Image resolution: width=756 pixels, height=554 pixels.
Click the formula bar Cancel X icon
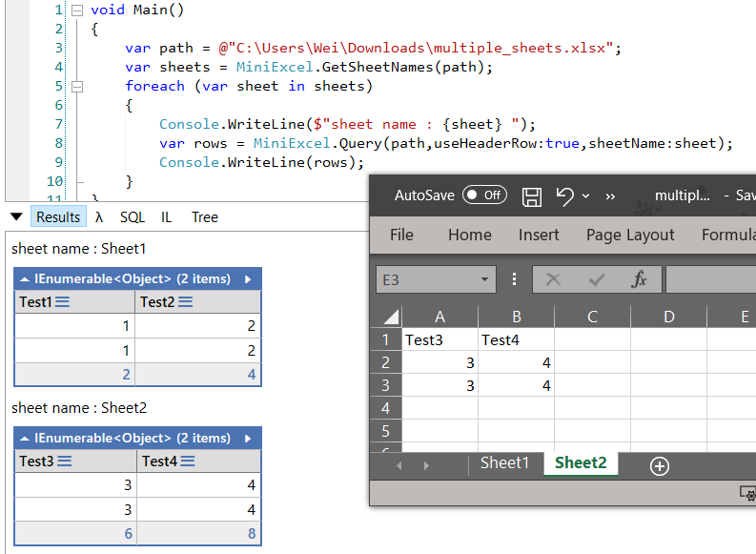pyautogui.click(x=553, y=279)
